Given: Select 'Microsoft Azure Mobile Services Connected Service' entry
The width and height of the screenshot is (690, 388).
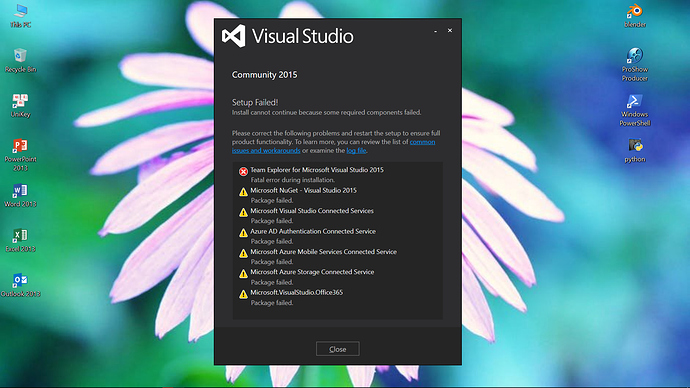Looking at the screenshot, I should [x=323, y=252].
